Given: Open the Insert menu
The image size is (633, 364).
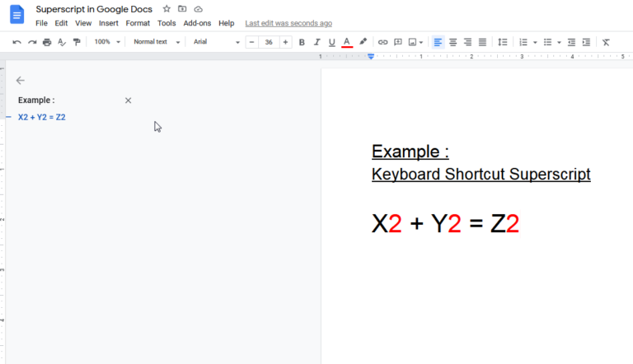Looking at the screenshot, I should click(x=109, y=23).
